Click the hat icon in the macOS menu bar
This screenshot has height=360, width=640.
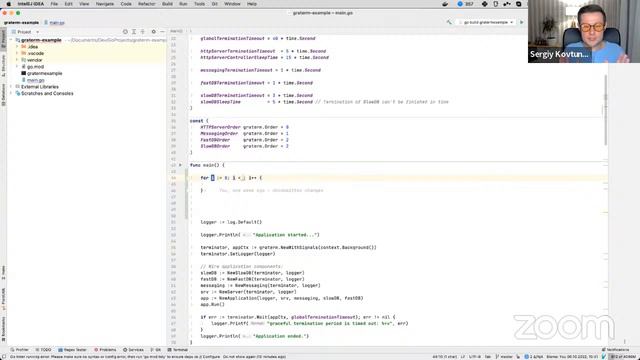point(445,4)
